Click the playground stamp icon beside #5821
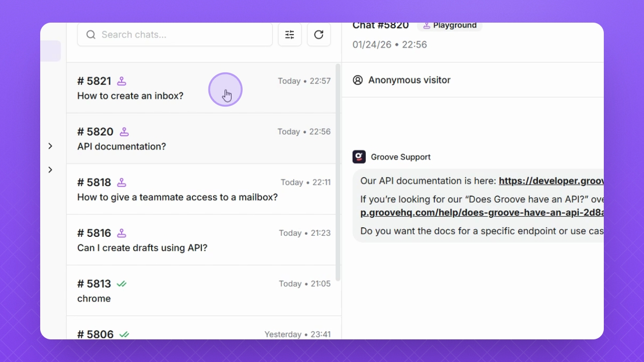The height and width of the screenshot is (362, 644). click(x=122, y=81)
